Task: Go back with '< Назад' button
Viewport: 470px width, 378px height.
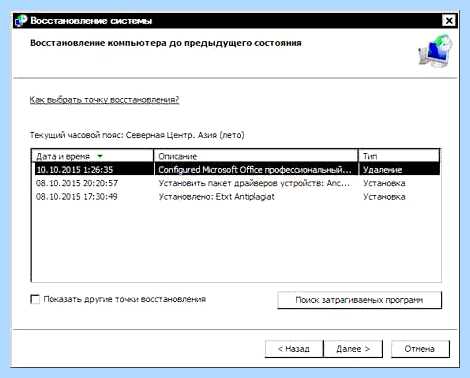Action: coord(294,349)
